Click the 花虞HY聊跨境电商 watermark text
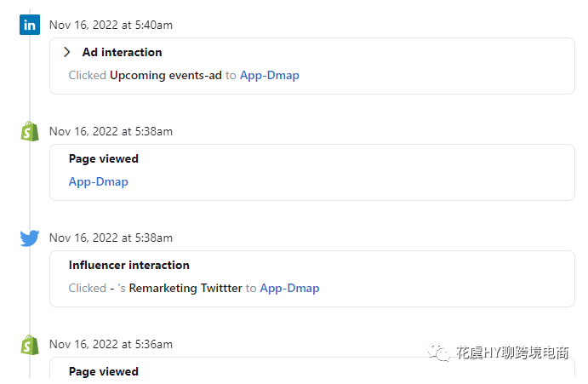Viewport: 588px width, 384px height. pyautogui.click(x=511, y=353)
